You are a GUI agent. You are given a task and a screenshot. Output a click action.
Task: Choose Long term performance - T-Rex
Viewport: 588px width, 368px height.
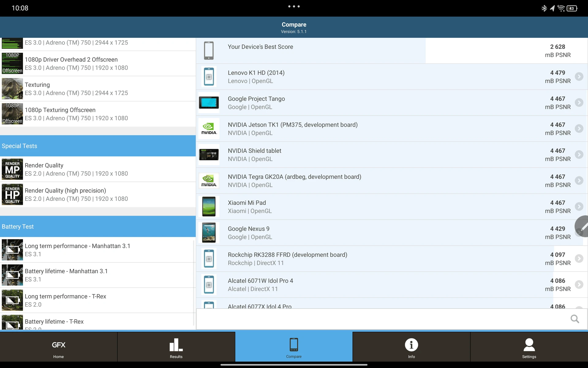98,300
